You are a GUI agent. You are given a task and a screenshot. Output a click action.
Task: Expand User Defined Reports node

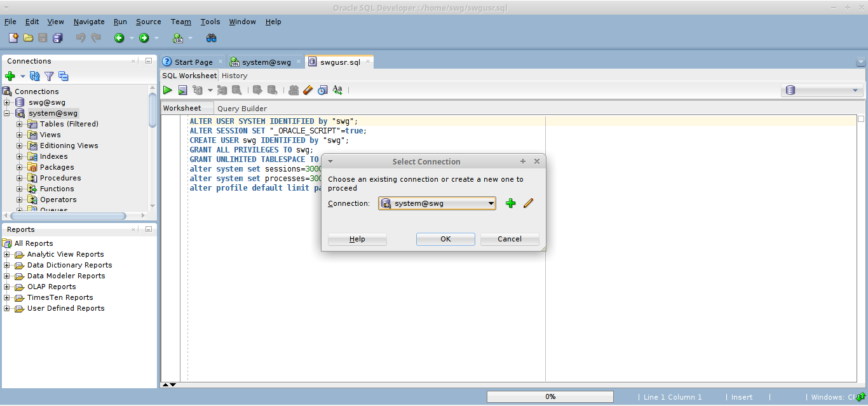7,308
